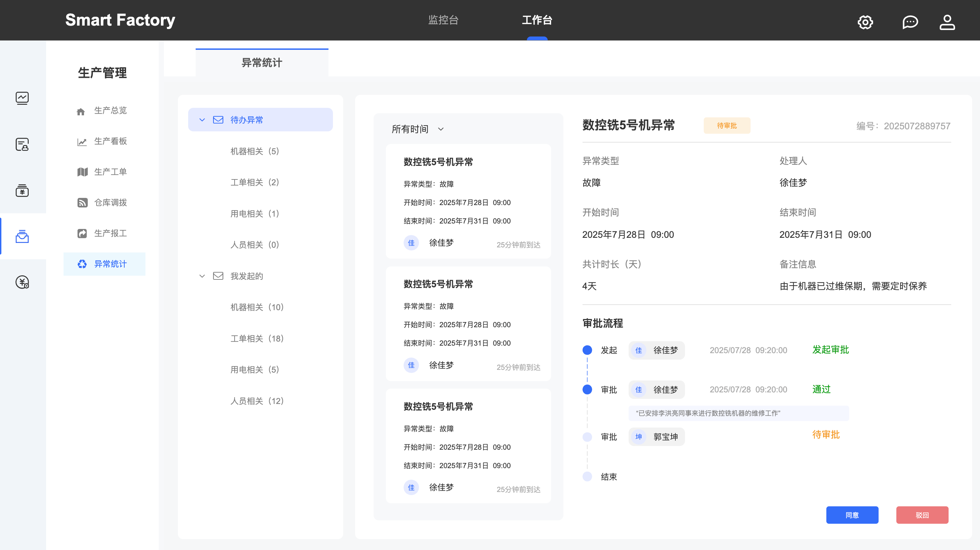
Task: Open the 所有时间 time filter dropdown
Action: [417, 129]
